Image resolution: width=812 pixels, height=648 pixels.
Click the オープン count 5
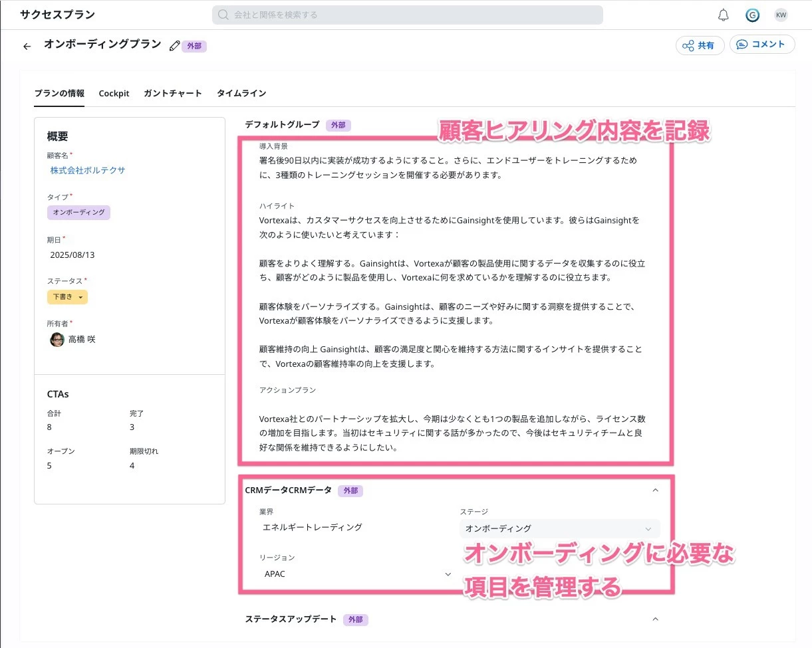(49, 466)
